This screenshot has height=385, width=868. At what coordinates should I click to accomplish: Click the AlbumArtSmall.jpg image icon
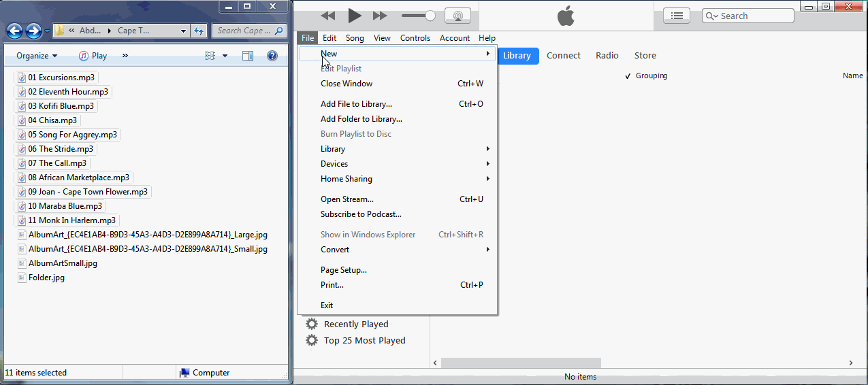tap(22, 263)
